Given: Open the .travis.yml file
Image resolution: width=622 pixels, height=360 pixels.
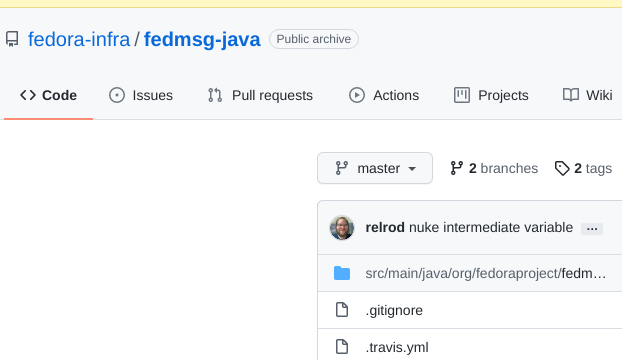Looking at the screenshot, I should pos(397,347).
